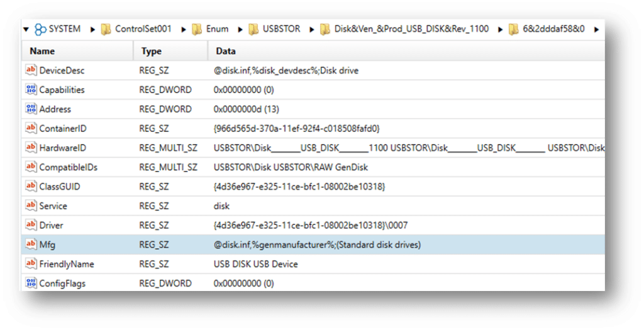Click REG_DWORD type in Capabilities row
This screenshot has width=644, height=330.
[165, 90]
